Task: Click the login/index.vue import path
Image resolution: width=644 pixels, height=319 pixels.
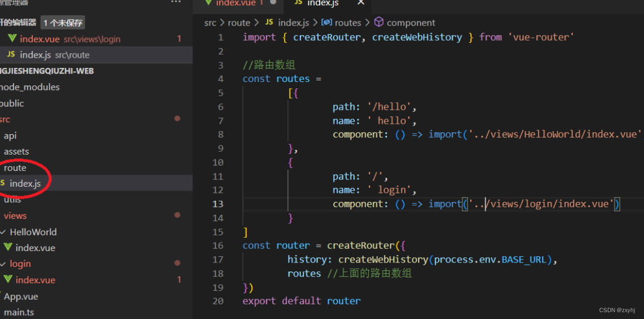Action: coord(542,204)
